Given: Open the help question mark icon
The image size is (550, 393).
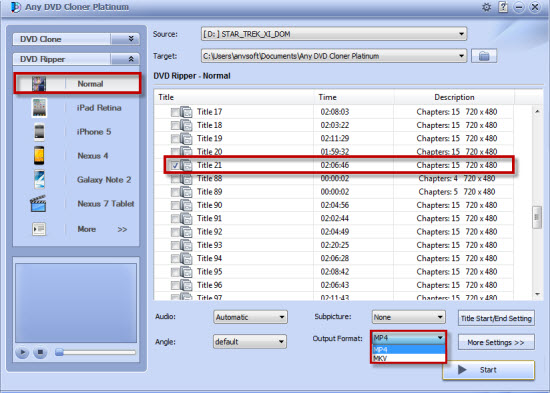Looking at the screenshot, I should (503, 7).
